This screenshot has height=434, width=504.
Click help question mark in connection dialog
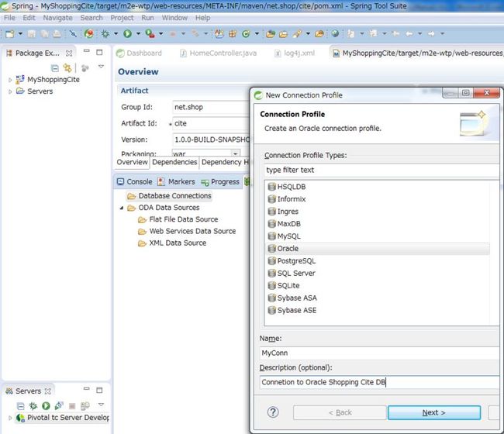click(x=273, y=412)
